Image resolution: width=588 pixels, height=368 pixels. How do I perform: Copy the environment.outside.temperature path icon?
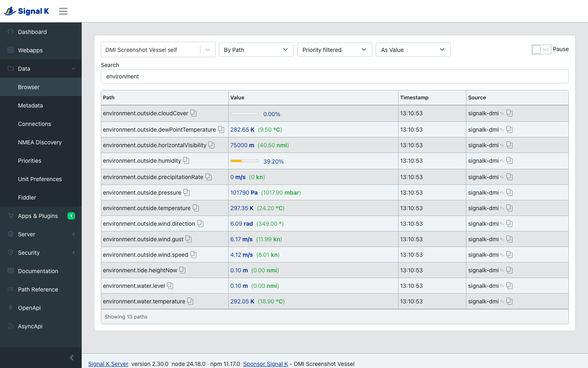[x=196, y=208]
